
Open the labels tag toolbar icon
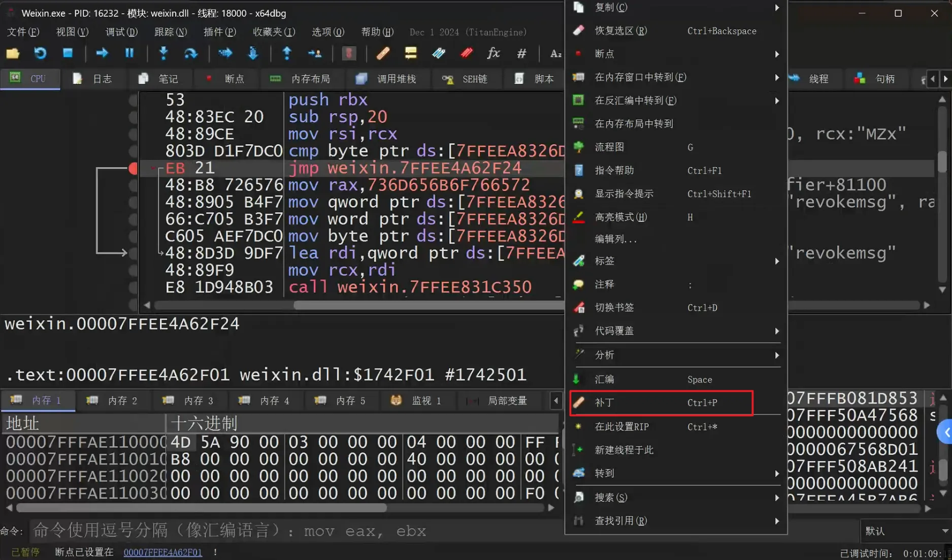(x=439, y=53)
